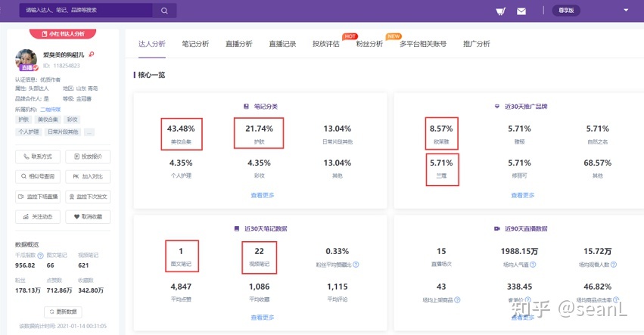644x335 pixels.
Task: Click the 43.48% note category value
Action: click(181, 129)
